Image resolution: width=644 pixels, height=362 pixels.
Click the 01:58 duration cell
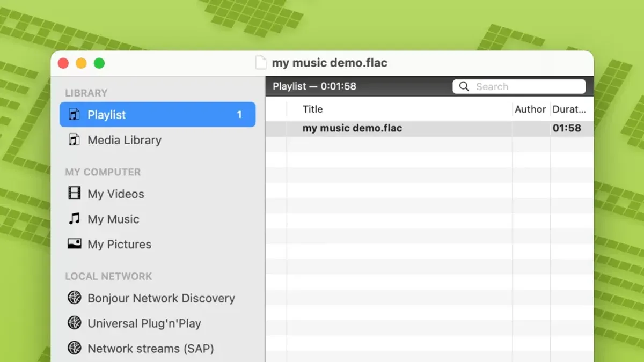[567, 128]
